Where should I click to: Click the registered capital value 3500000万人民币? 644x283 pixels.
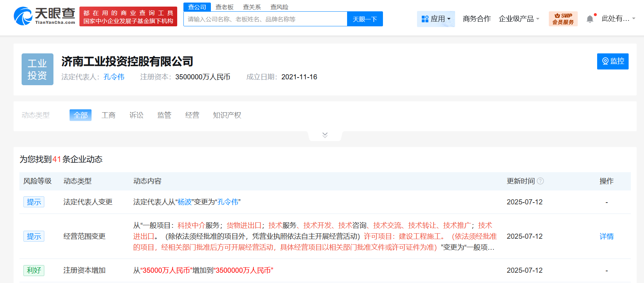[x=203, y=77]
